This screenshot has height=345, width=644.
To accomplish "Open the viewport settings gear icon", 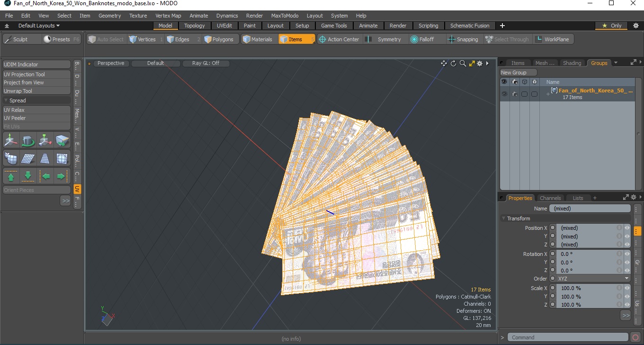I will pyautogui.click(x=480, y=64).
